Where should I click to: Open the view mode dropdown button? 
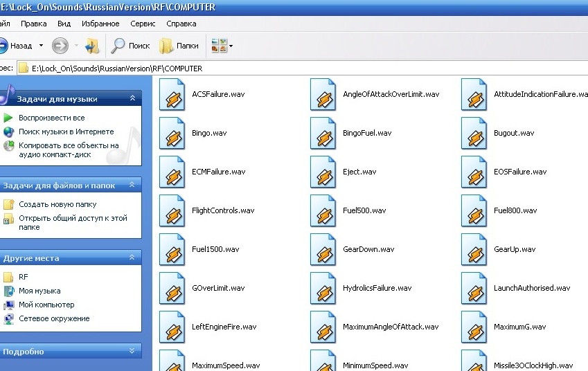(222, 46)
